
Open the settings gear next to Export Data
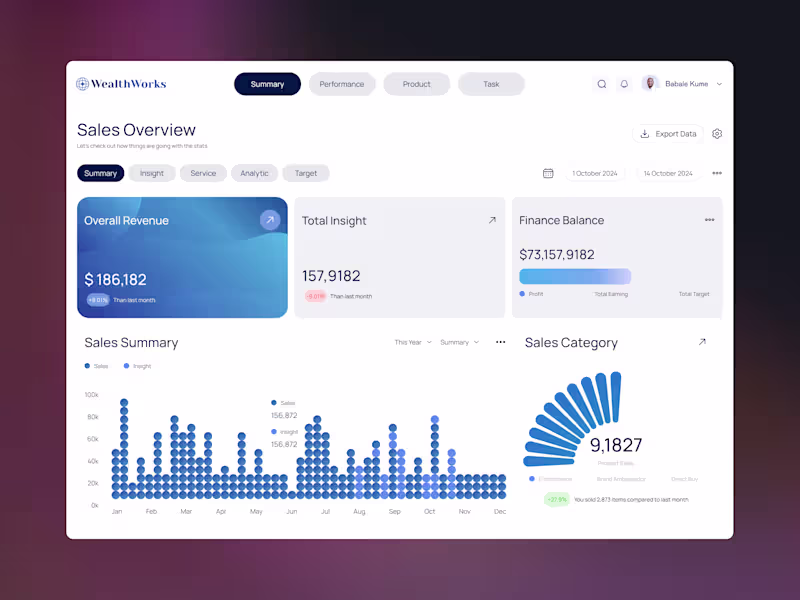pos(717,134)
